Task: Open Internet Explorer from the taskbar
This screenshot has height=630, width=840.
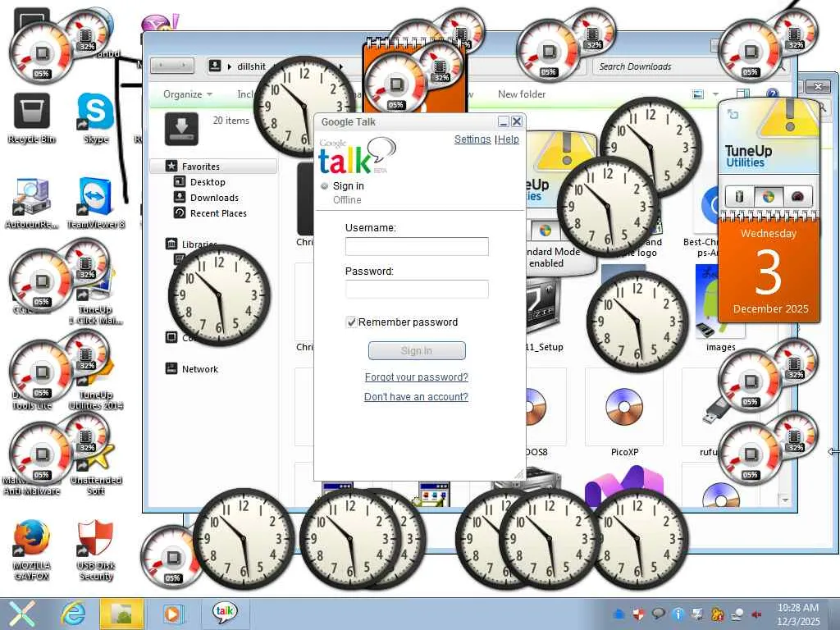Action: [x=73, y=614]
